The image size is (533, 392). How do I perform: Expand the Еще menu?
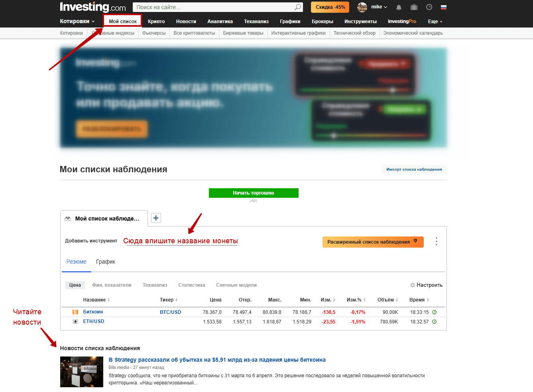tap(435, 22)
